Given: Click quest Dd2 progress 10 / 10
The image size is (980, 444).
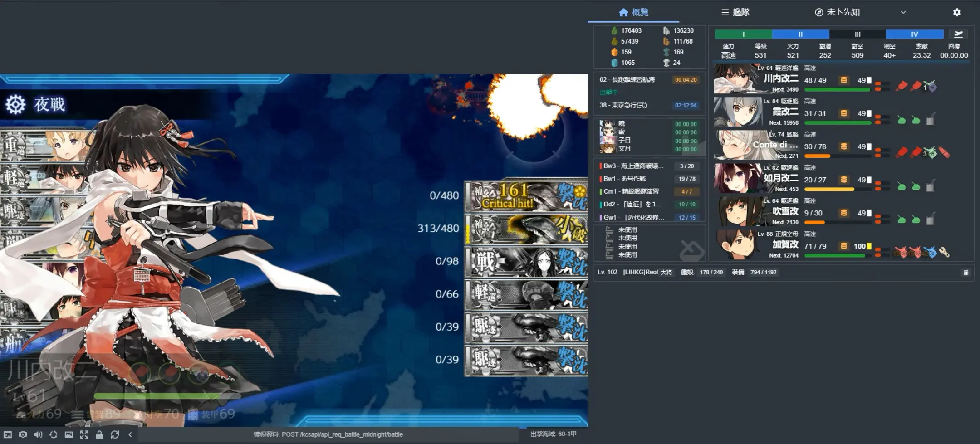Looking at the screenshot, I should pos(687,205).
